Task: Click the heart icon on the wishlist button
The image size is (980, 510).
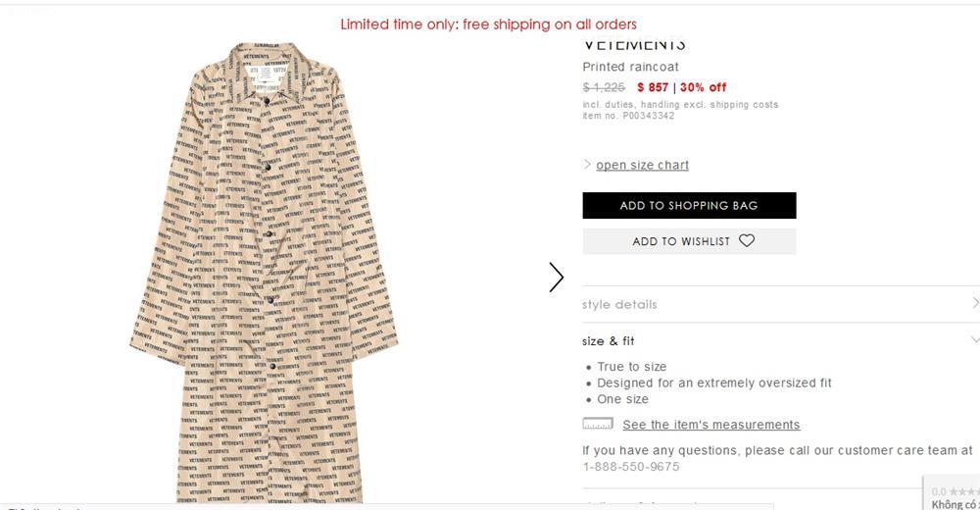Action: (x=747, y=240)
